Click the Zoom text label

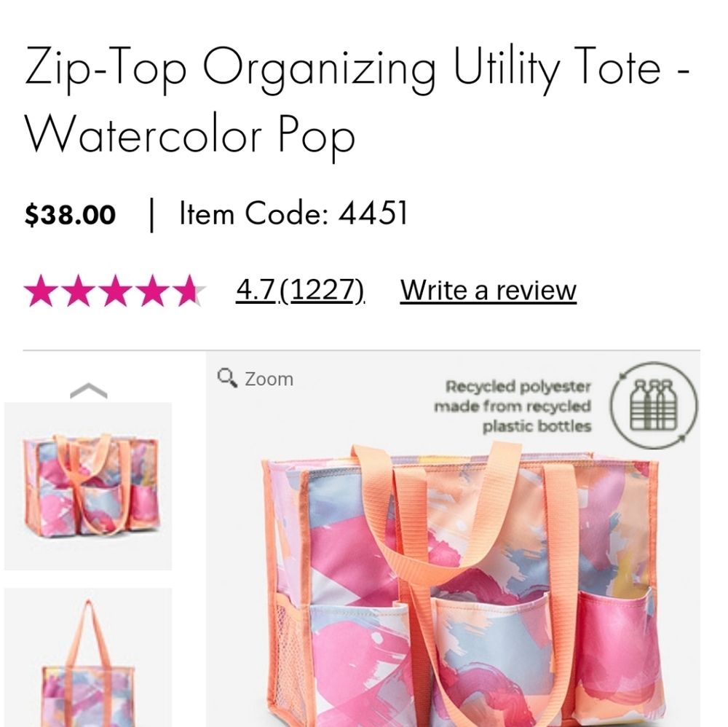pos(269,378)
